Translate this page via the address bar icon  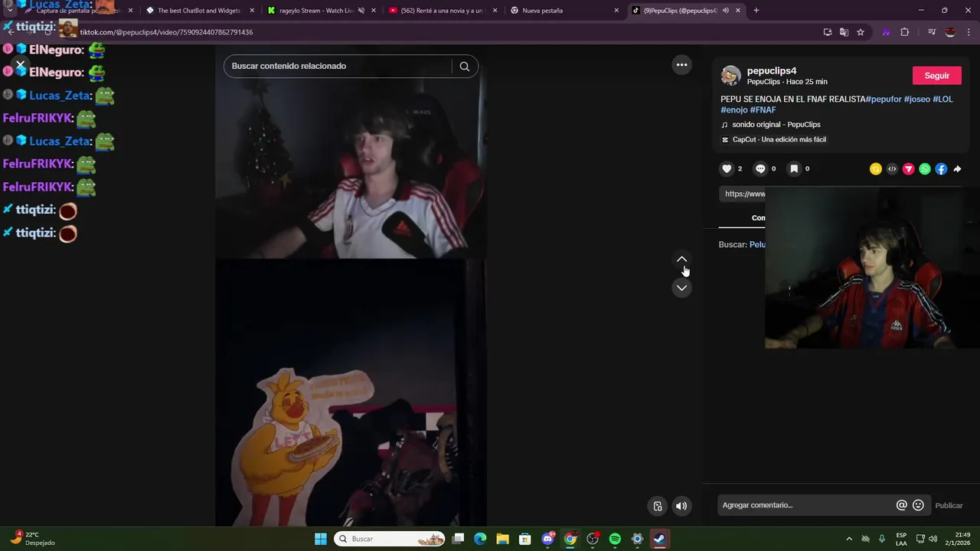tap(844, 32)
